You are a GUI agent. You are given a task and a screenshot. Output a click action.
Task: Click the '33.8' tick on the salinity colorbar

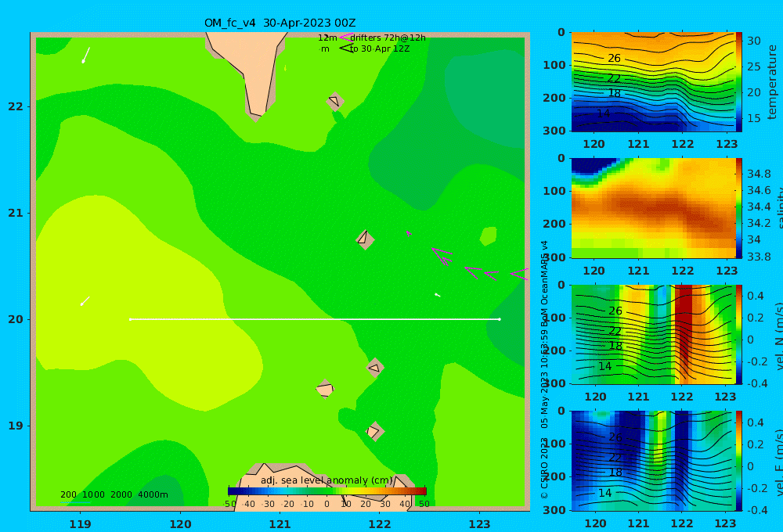tap(759, 257)
